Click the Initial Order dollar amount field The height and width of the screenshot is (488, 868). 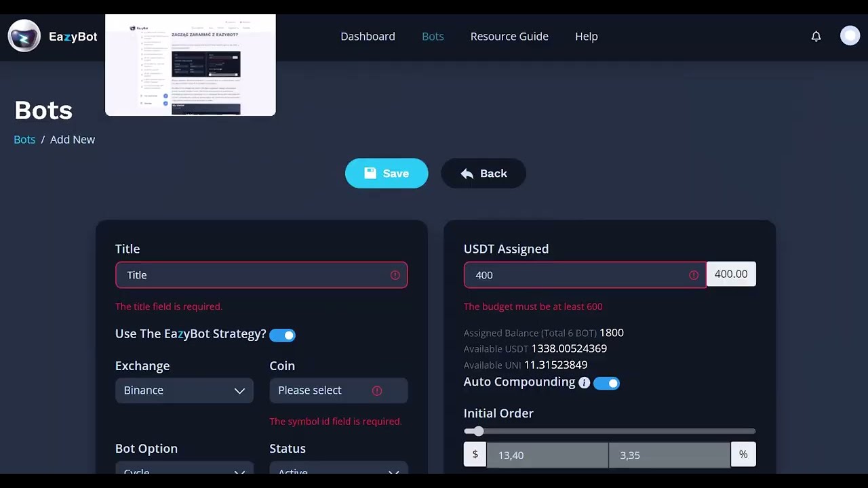(x=547, y=455)
